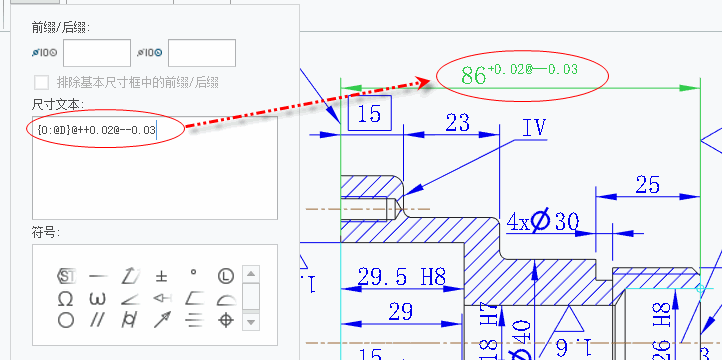Insert the open slope symbol beside taper
The image size is (722, 360).
(x=194, y=298)
